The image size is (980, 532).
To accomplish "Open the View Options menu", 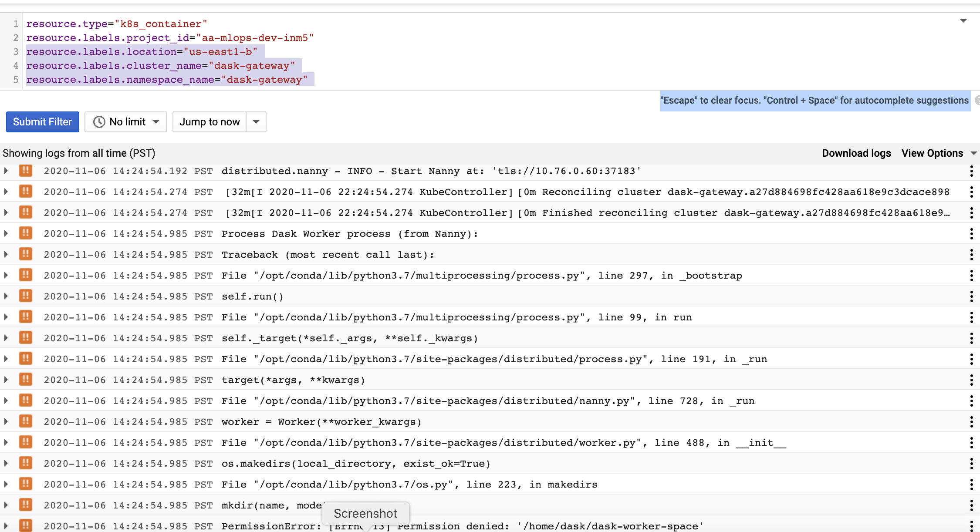I will pos(939,153).
